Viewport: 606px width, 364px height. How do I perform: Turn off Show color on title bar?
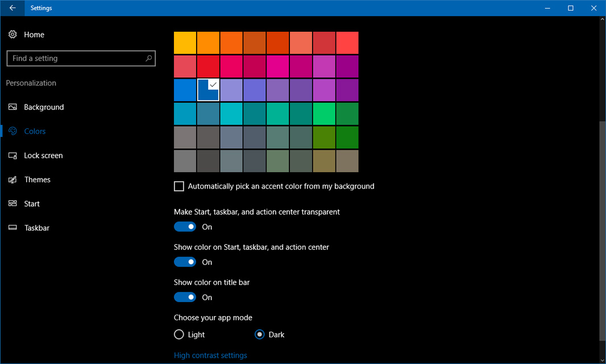(x=185, y=297)
